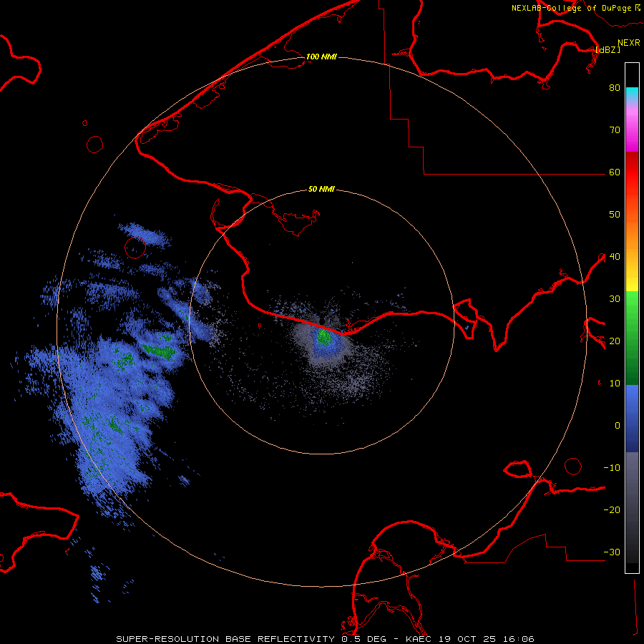Click the 40 value on the dBZ scale

point(615,257)
